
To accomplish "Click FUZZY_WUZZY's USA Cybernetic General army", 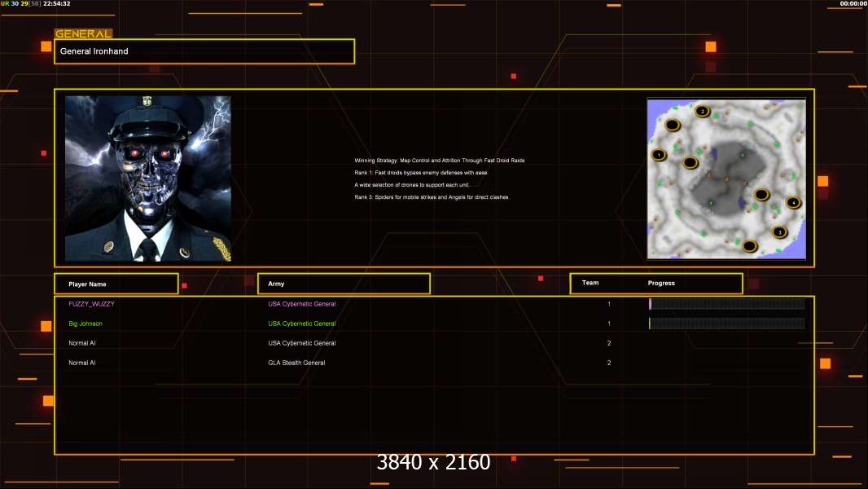I will [x=302, y=304].
